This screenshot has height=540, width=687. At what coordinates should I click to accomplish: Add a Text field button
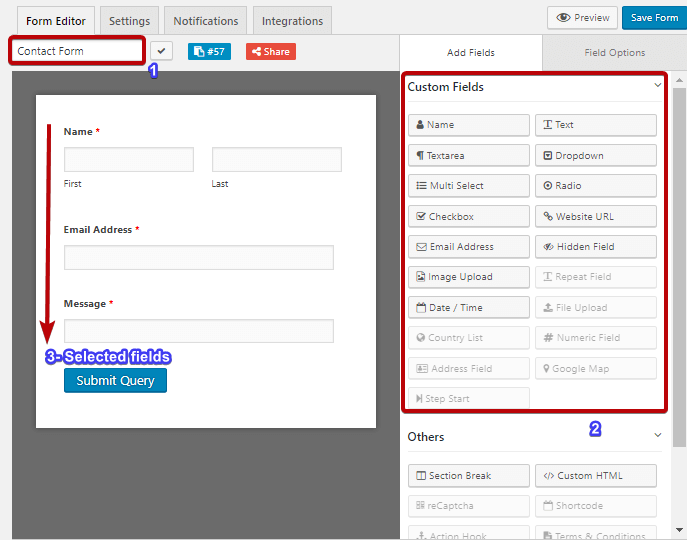[595, 125]
